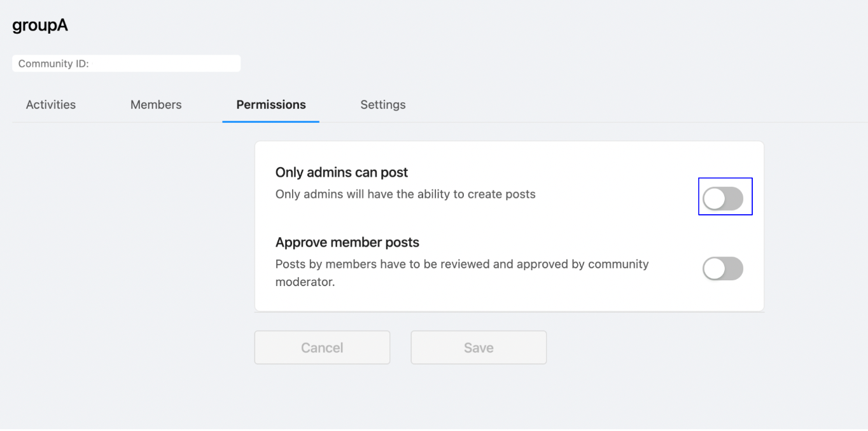Go to the Settings tab

click(383, 105)
